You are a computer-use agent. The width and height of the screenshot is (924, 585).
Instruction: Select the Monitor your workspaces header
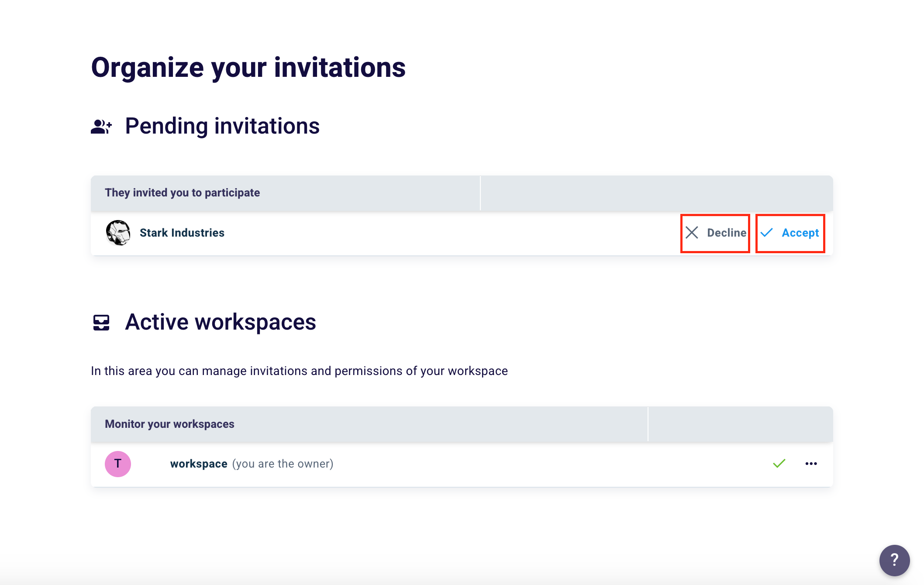[169, 424]
